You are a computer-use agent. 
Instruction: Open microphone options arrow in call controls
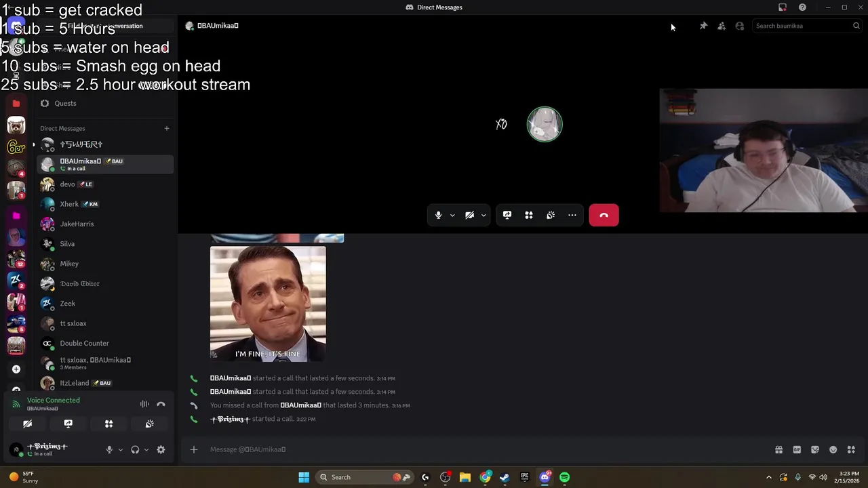tap(452, 215)
